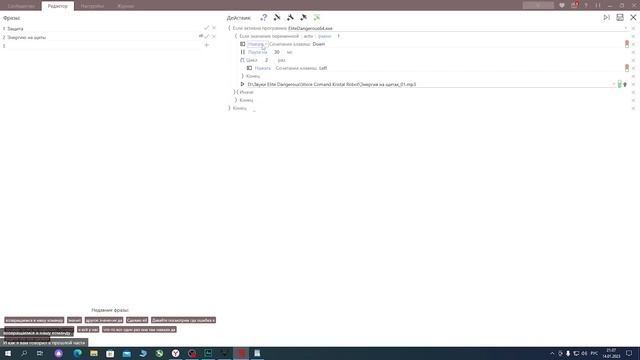Click the keyboard icon on Down row
Viewport: 640px width, 360px height.
pyautogui.click(x=242, y=44)
